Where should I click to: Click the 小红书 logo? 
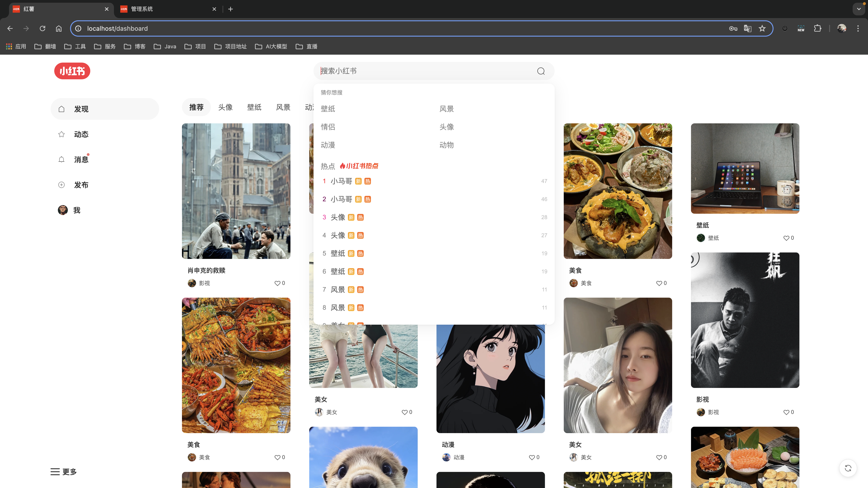pyautogui.click(x=72, y=71)
